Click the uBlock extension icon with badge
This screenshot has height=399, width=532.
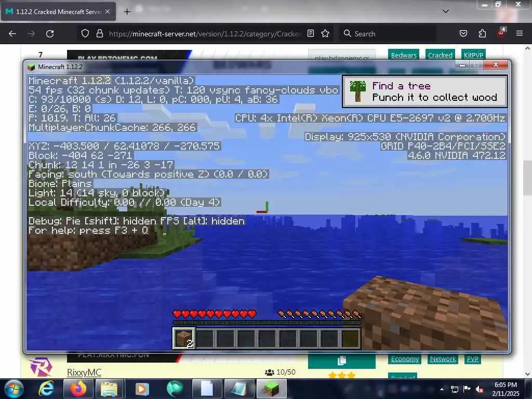tap(501, 33)
